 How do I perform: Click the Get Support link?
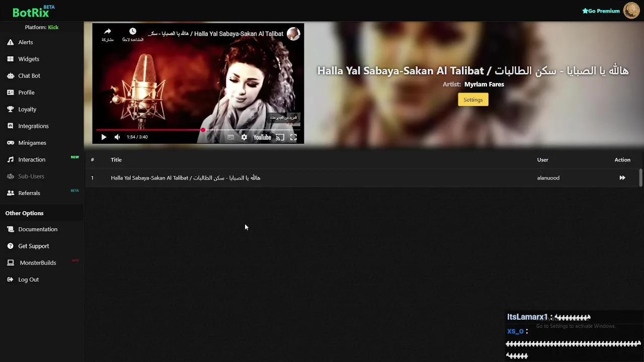click(x=34, y=246)
